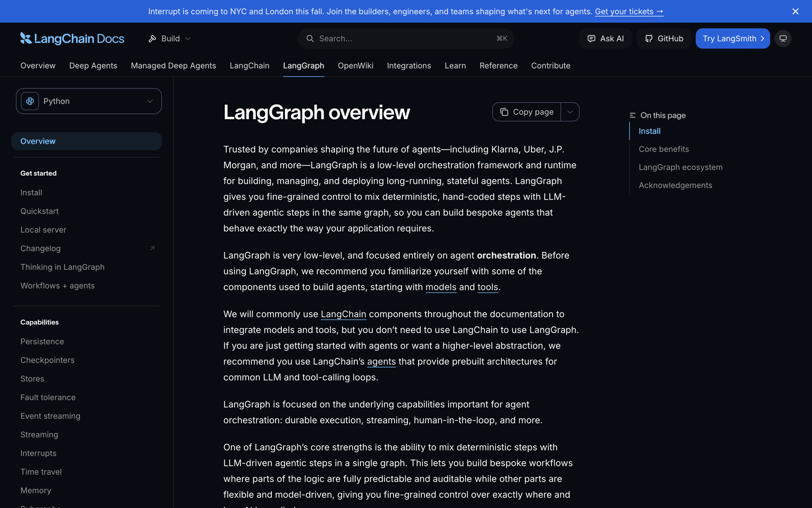The width and height of the screenshot is (812, 508).
Task: Open Workflows + agents page
Action: pos(57,285)
